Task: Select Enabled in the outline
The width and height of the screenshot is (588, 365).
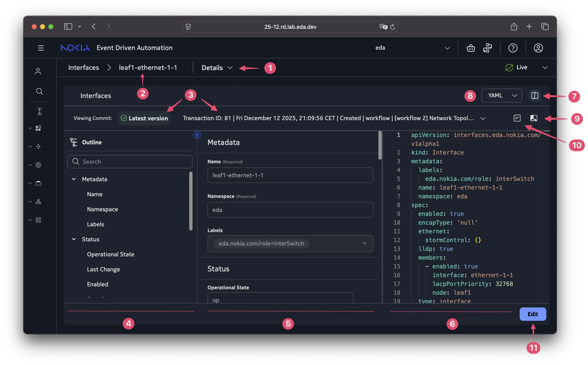Action: point(97,284)
